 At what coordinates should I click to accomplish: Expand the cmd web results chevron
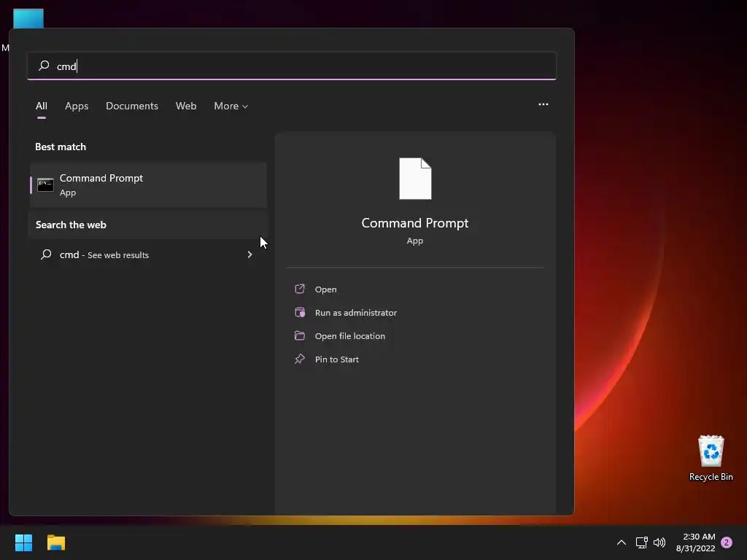click(249, 254)
